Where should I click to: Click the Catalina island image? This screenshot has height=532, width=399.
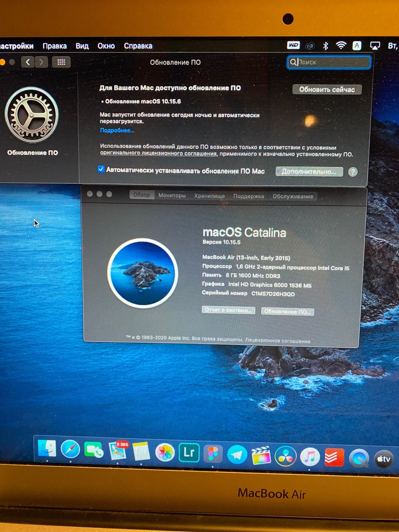143,273
